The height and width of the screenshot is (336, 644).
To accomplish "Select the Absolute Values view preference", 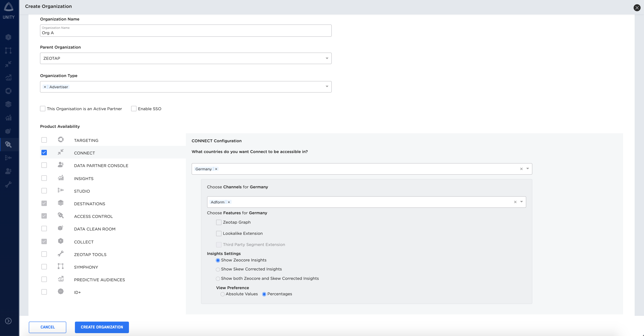I will point(223,294).
